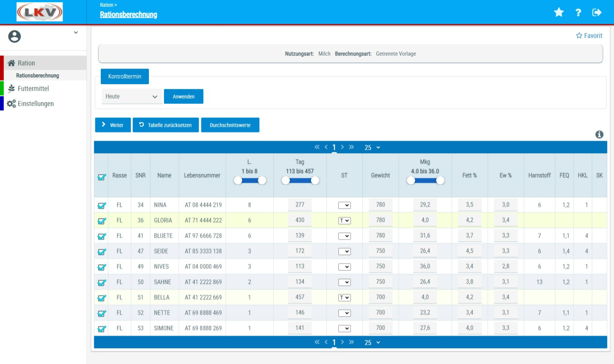Toggle the checkbox for cow SIMONE

[102, 329]
